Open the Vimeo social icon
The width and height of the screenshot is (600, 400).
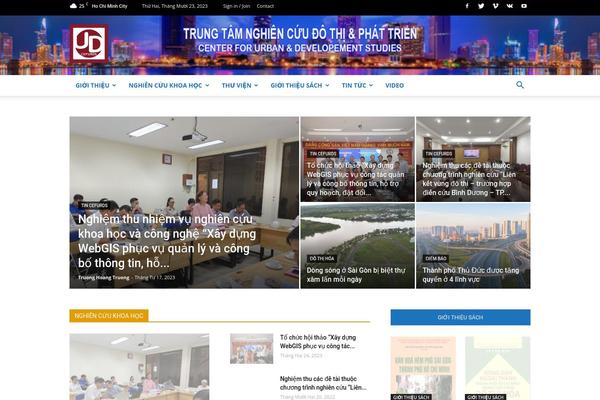(496, 6)
